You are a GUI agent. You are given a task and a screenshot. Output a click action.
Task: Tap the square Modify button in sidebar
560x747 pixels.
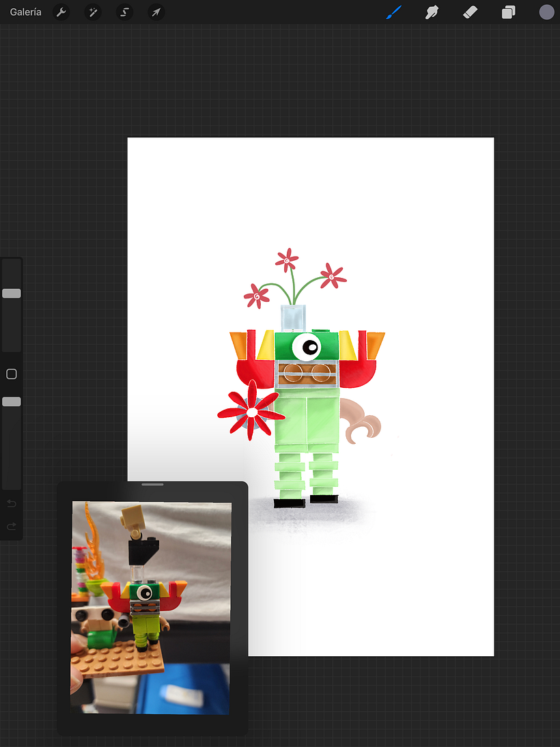tap(12, 374)
